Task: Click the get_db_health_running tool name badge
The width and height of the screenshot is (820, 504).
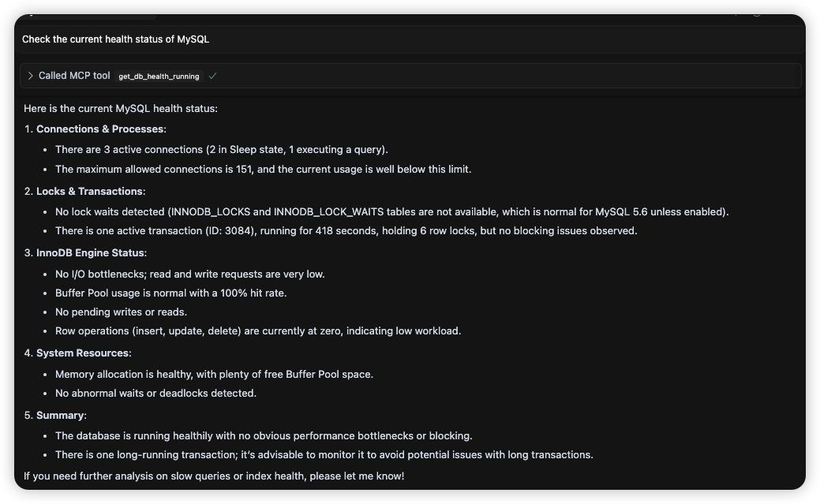Action: tap(159, 77)
